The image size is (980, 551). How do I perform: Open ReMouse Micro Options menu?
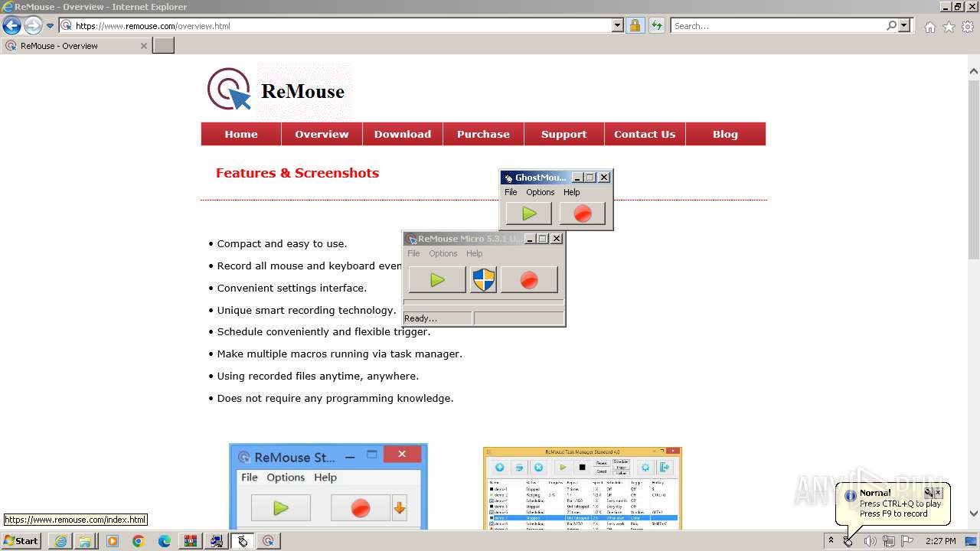(x=443, y=253)
